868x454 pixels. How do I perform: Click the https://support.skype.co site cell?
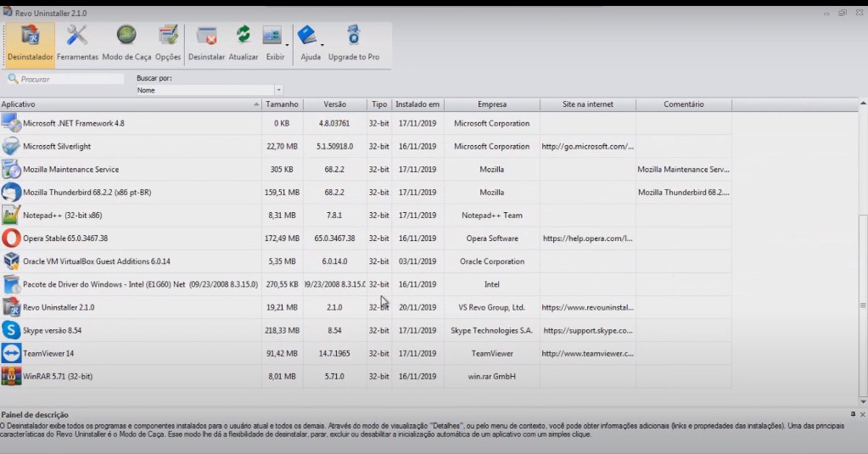tap(588, 330)
